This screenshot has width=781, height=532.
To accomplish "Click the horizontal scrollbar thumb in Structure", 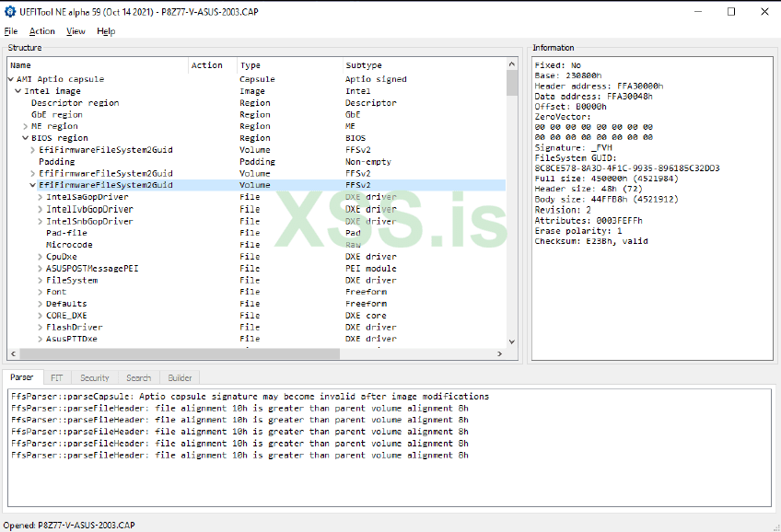I will pyautogui.click(x=180, y=353).
